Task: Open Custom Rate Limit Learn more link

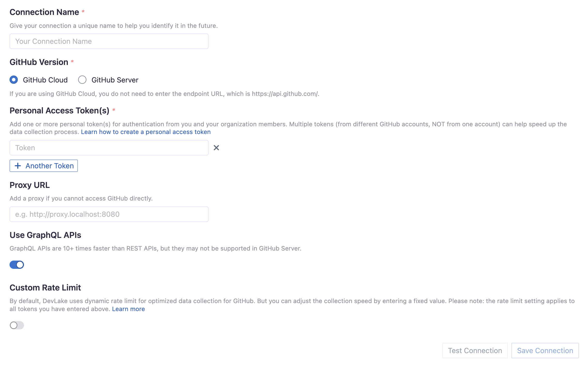Action: 128,309
